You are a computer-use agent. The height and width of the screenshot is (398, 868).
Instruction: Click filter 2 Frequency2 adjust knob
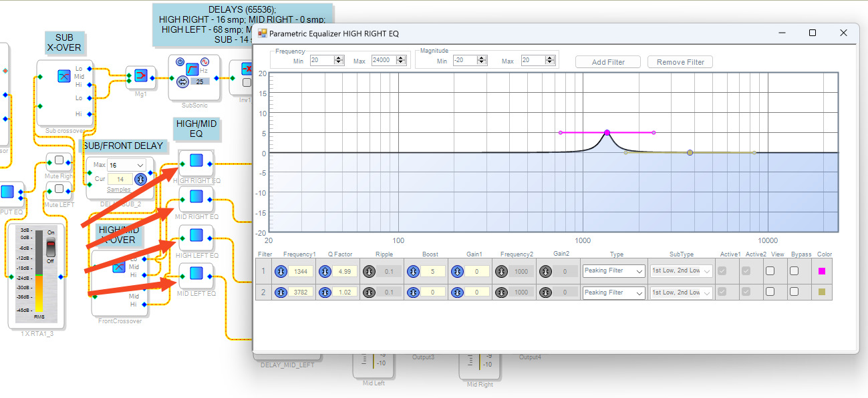point(501,292)
